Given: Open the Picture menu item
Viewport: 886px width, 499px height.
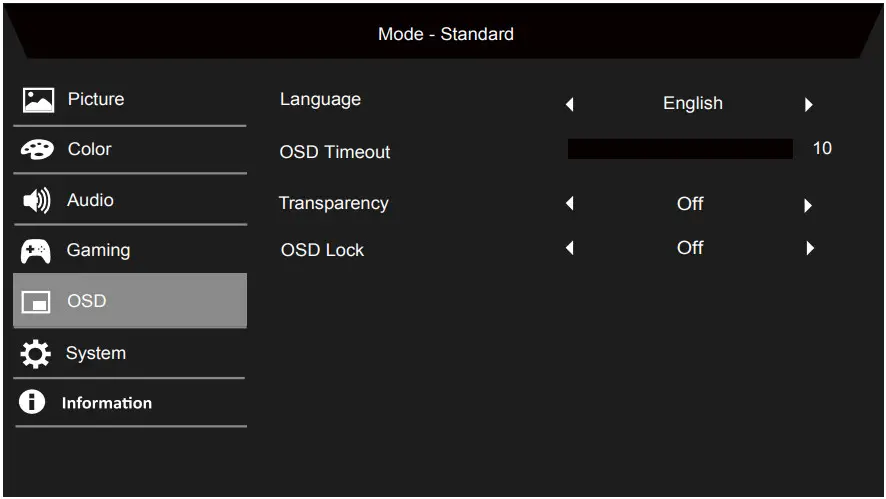Looking at the screenshot, I should [x=96, y=99].
